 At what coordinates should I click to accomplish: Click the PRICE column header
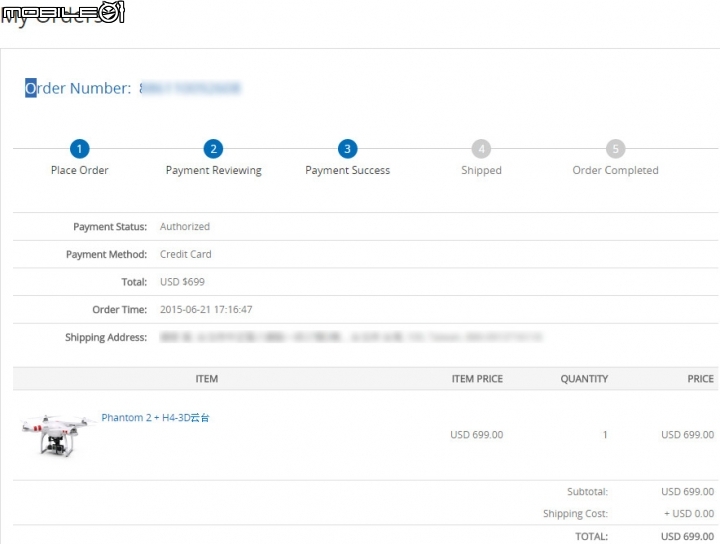coord(700,379)
